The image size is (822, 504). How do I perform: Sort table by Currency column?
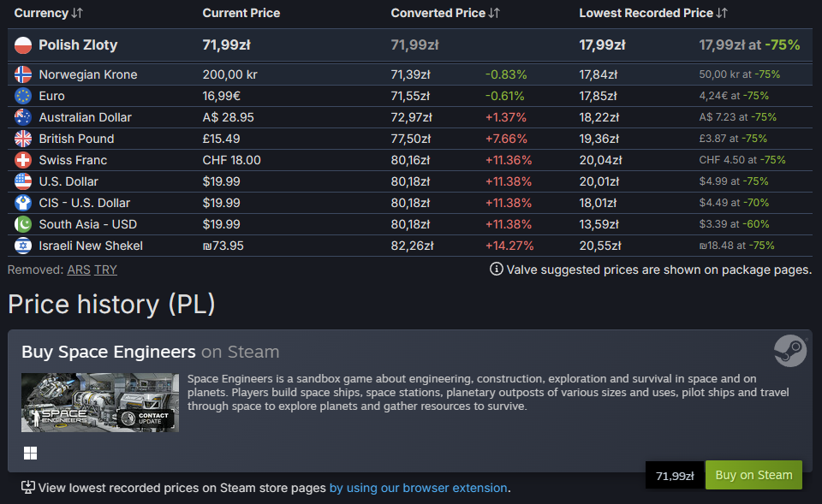point(49,13)
